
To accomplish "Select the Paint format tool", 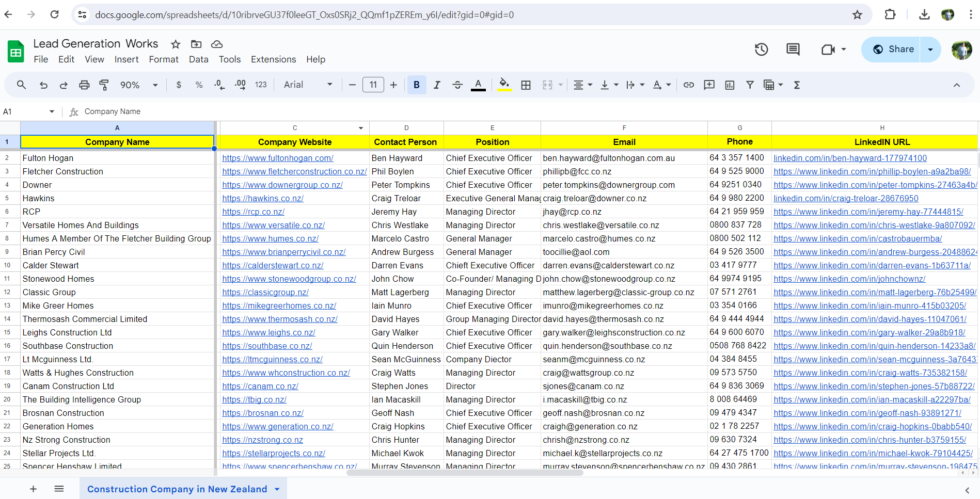I will tap(104, 85).
